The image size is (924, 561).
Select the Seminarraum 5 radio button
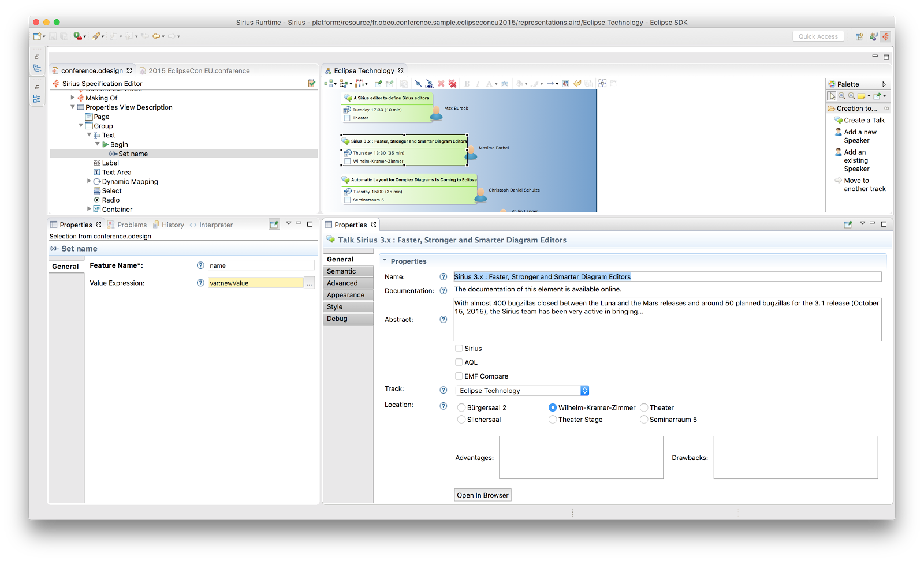[x=644, y=420]
